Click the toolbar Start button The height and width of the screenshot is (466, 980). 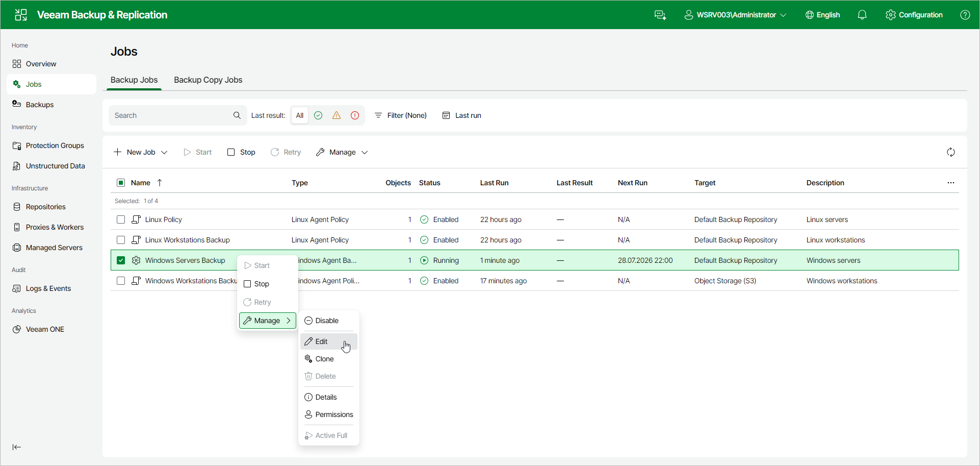198,152
